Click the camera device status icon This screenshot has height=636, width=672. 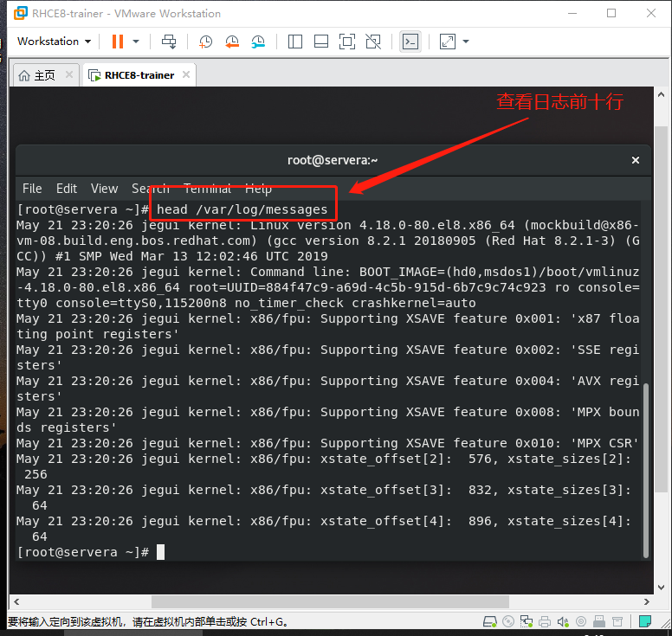pyautogui.click(x=581, y=621)
